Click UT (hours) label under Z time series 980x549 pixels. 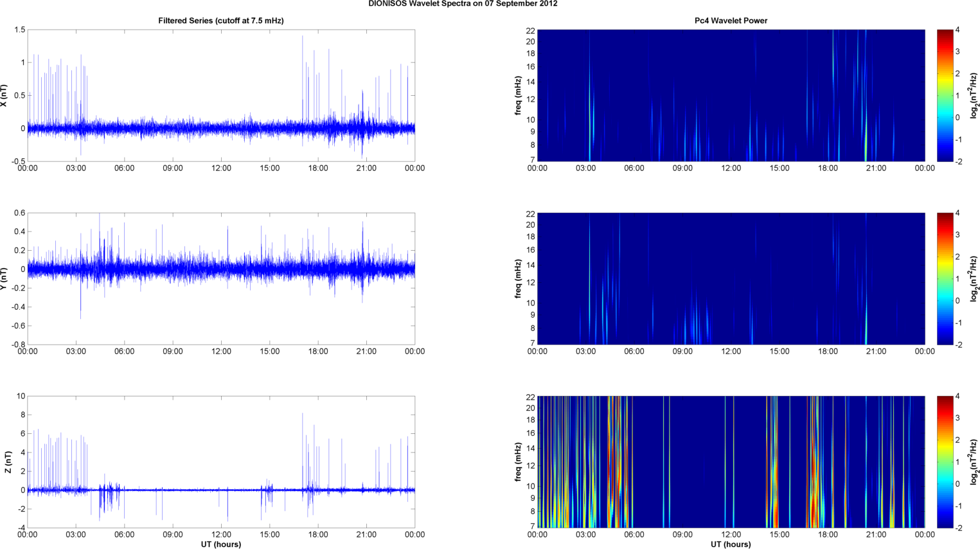coord(220,544)
